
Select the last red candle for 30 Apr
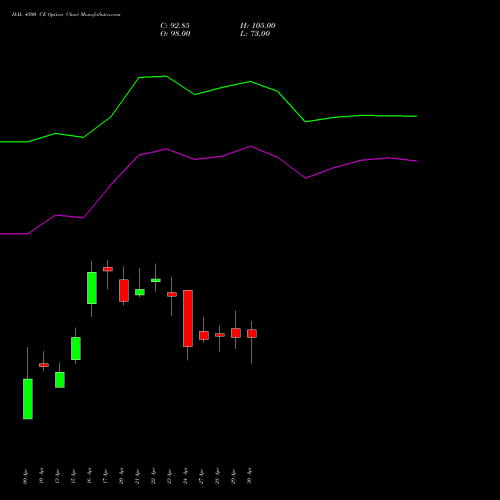coord(252,334)
